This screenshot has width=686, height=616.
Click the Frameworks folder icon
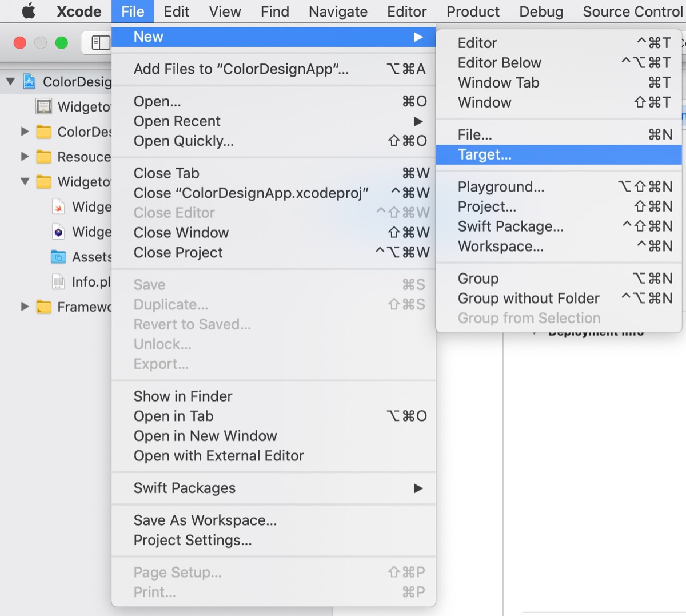click(x=44, y=307)
